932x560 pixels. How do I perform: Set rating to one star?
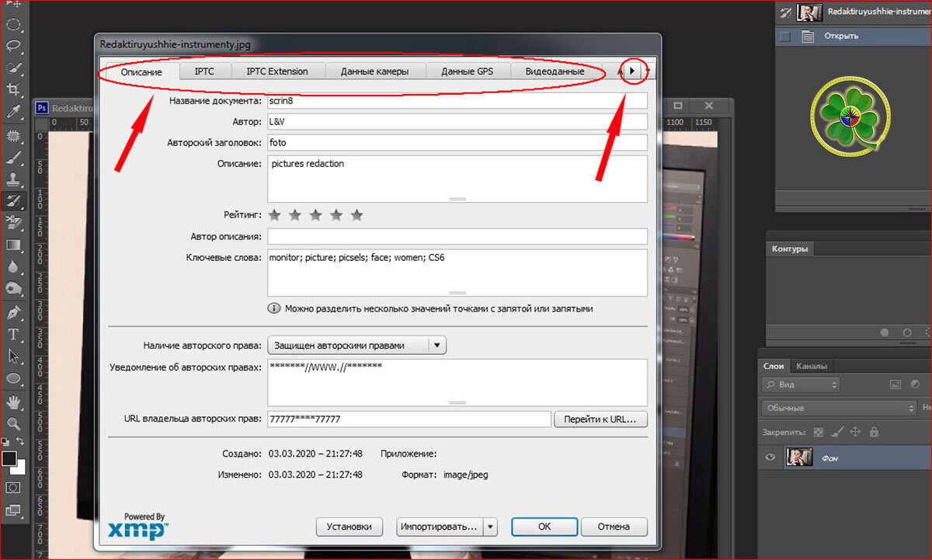click(x=275, y=215)
